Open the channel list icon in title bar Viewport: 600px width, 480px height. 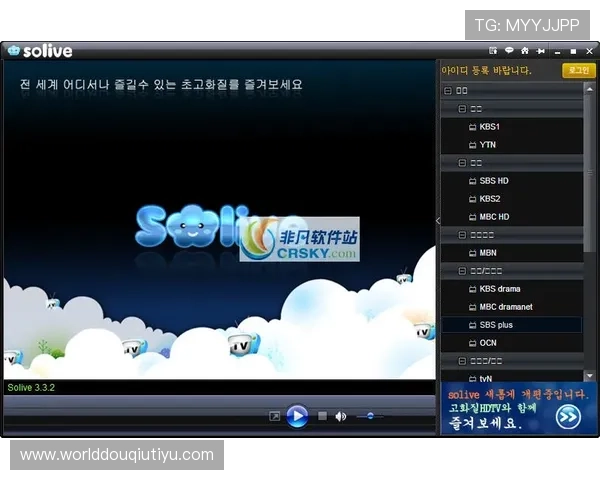click(493, 51)
